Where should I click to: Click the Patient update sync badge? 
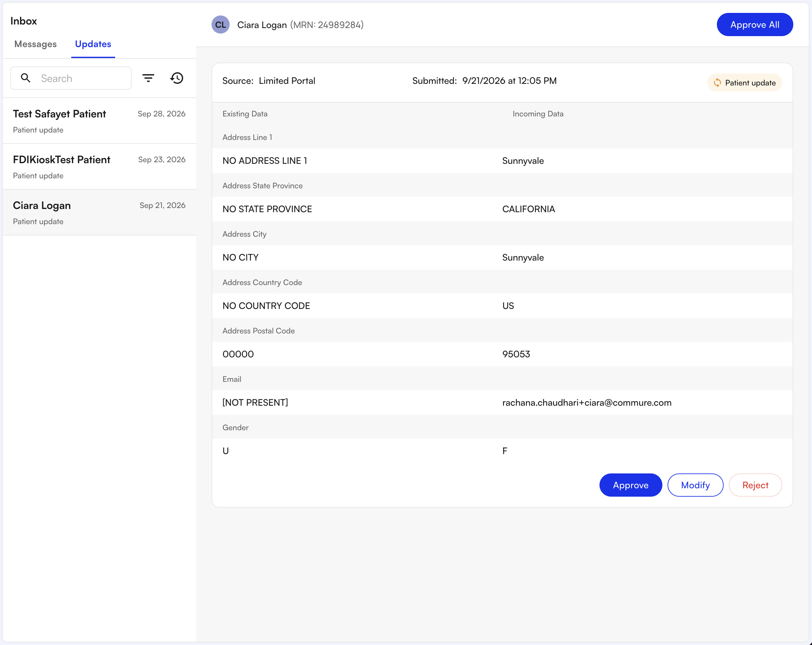pos(744,83)
